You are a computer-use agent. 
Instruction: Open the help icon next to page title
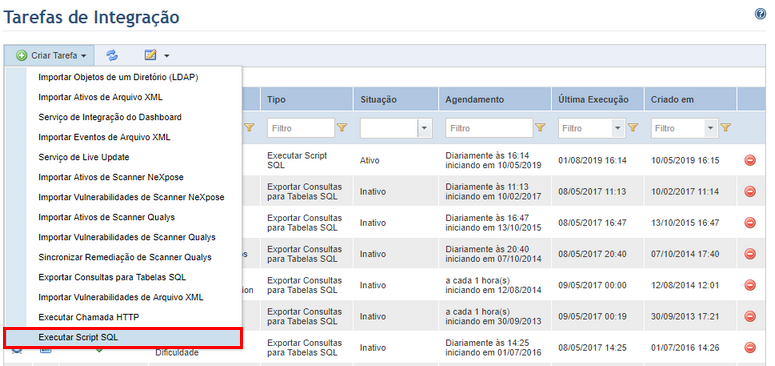coord(760,14)
